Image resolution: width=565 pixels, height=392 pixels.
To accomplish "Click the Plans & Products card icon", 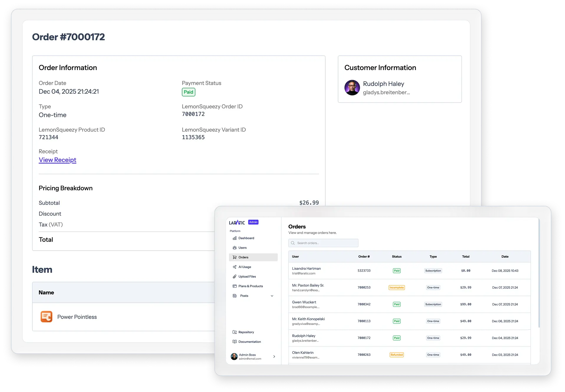I will 235,286.
